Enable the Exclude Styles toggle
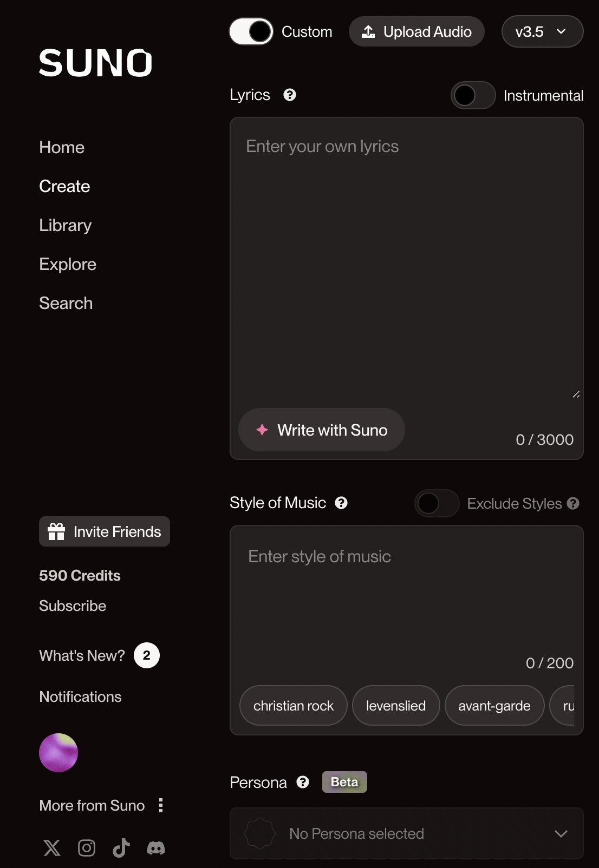The width and height of the screenshot is (599, 868). (x=437, y=504)
